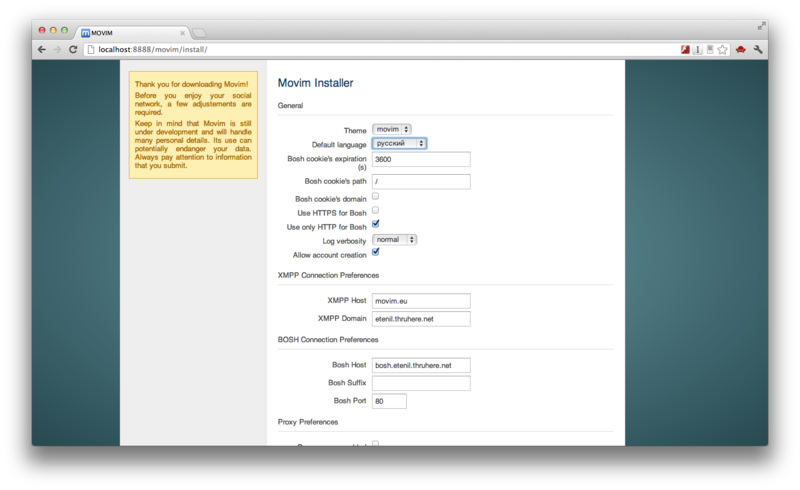Click the Movim Installer heading
The height and width of the screenshot is (490, 800).
315,83
